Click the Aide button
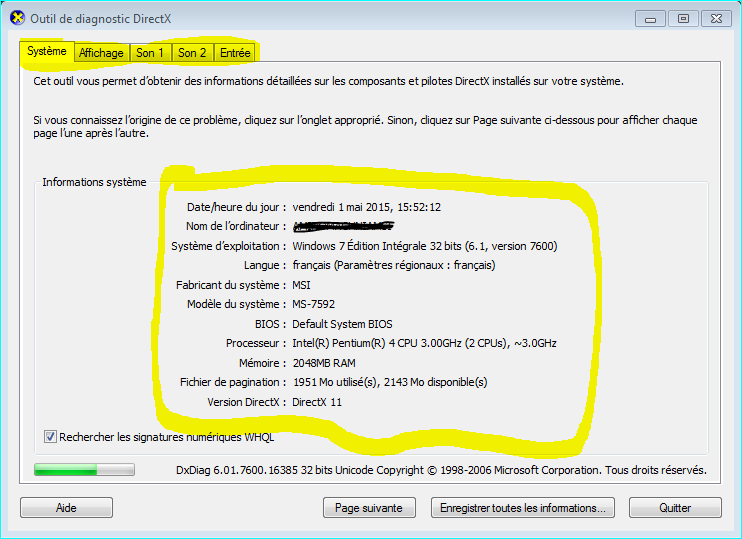 click(x=66, y=508)
